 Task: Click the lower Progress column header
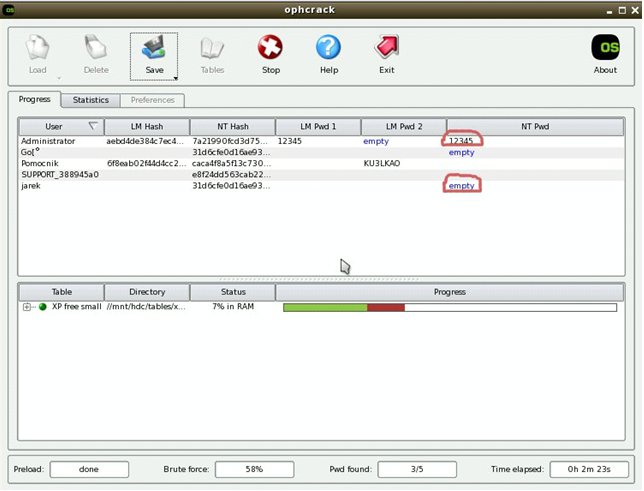click(450, 292)
